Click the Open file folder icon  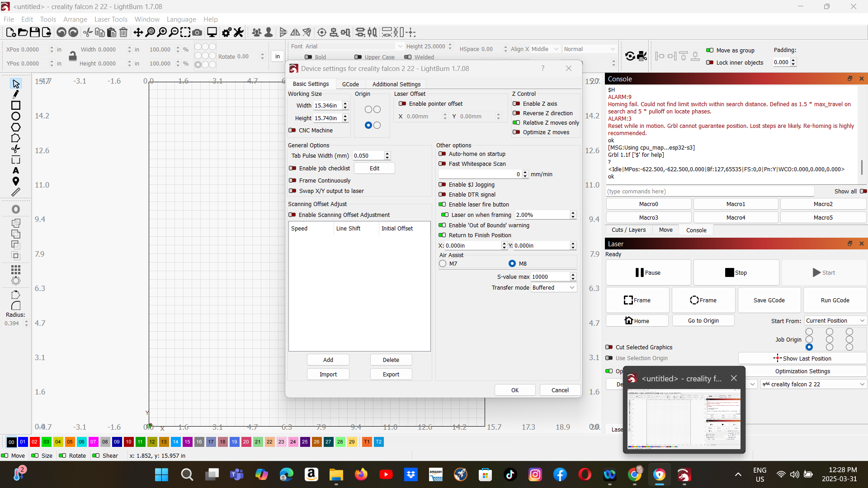click(23, 32)
